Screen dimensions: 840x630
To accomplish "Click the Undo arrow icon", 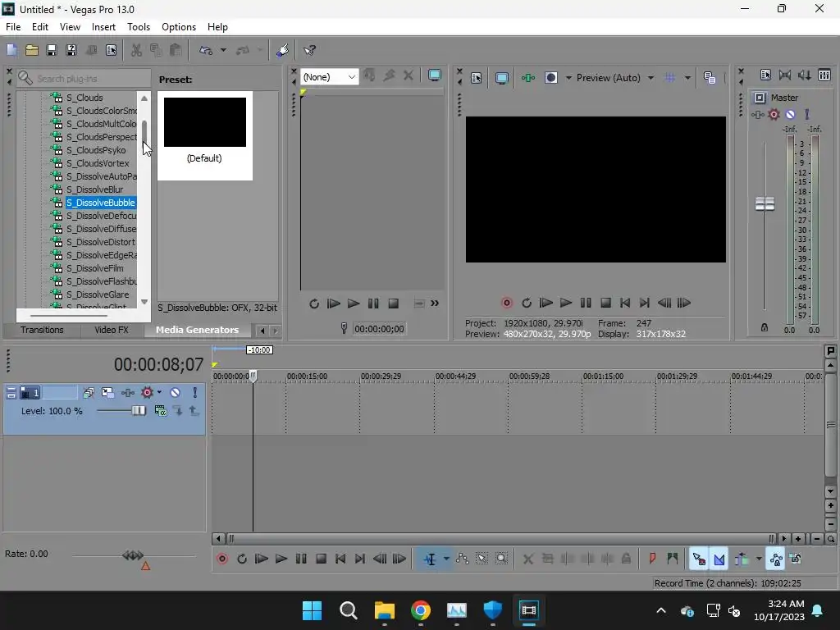I will pyautogui.click(x=206, y=50).
